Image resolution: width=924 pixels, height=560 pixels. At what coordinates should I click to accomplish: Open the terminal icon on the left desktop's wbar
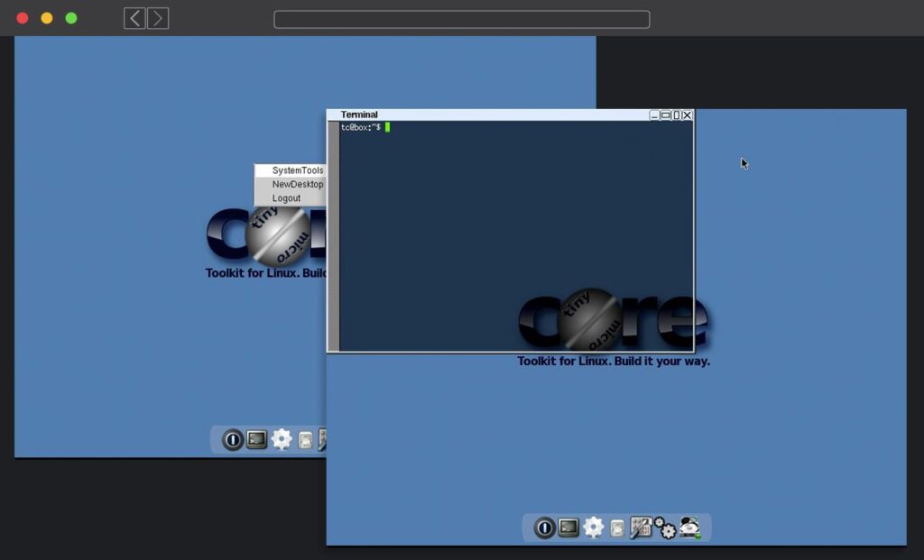pos(255,439)
